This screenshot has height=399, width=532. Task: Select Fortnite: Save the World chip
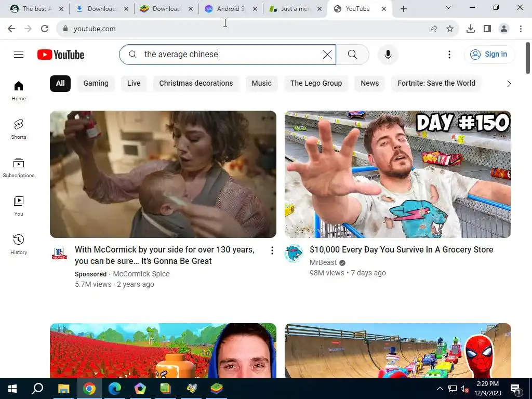(x=436, y=84)
